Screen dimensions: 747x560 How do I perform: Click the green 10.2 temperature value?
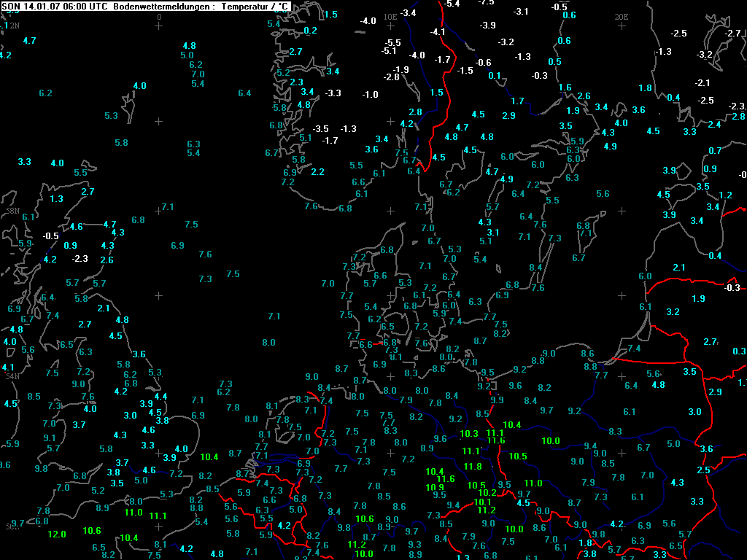[x=487, y=493]
